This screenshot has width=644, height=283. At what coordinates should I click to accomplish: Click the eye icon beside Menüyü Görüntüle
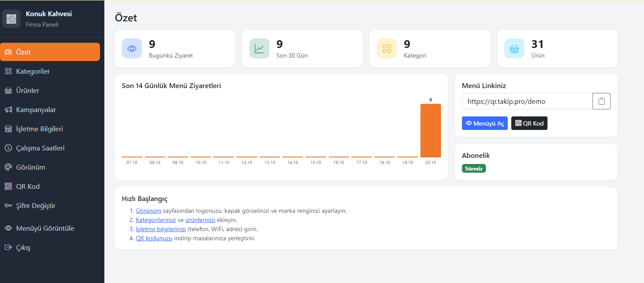[8, 228]
